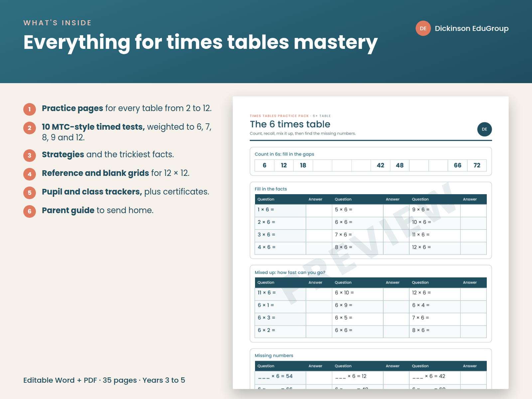
Task: Click the "18" cell in the counting row
Action: [303, 165]
